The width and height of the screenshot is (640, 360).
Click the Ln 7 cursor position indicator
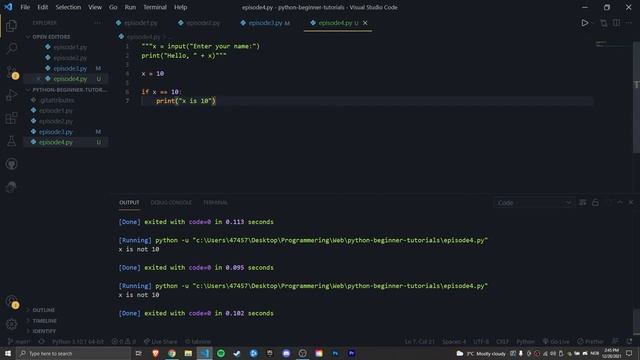(420, 342)
